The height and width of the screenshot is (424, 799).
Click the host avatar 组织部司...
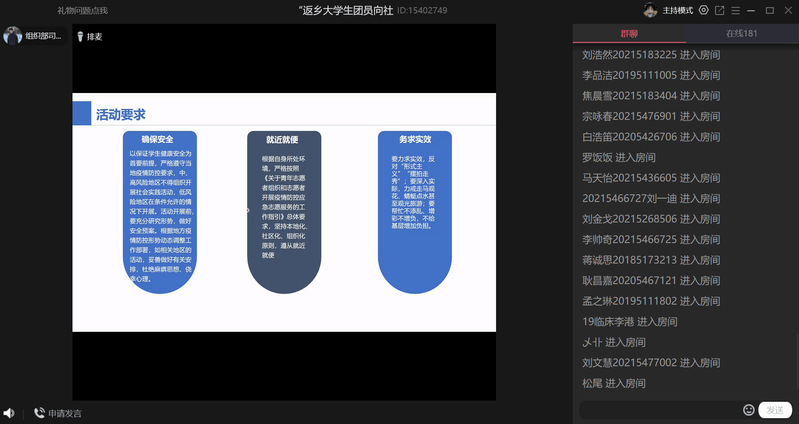pyautogui.click(x=13, y=36)
